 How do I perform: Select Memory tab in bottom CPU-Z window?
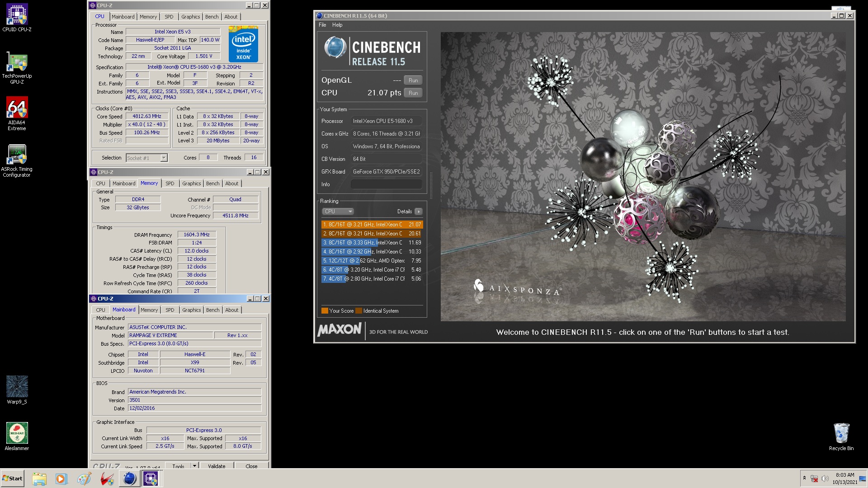149,310
